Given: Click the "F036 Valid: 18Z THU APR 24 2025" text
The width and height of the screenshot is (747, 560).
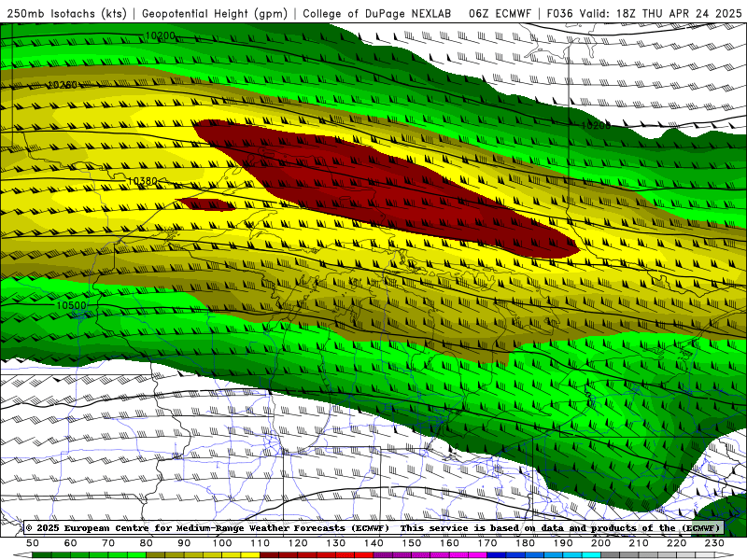Looking at the screenshot, I should click(644, 13).
